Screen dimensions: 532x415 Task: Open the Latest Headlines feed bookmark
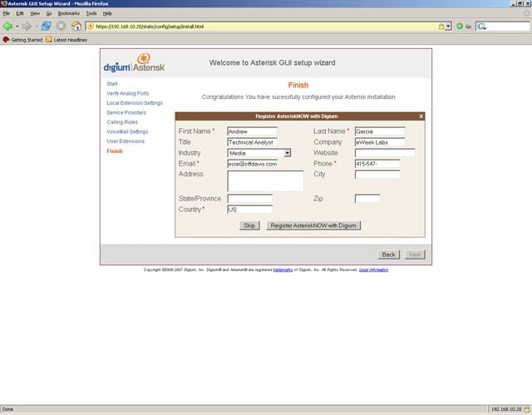66,40
